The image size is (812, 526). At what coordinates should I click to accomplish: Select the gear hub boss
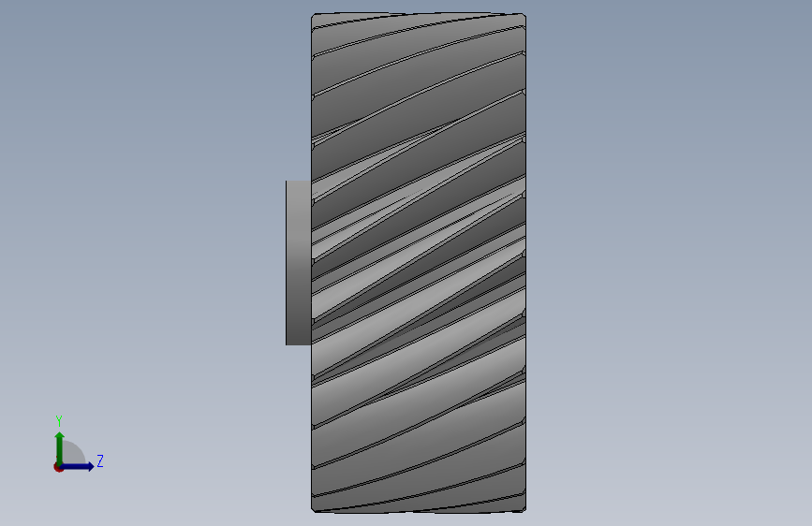click(x=298, y=263)
